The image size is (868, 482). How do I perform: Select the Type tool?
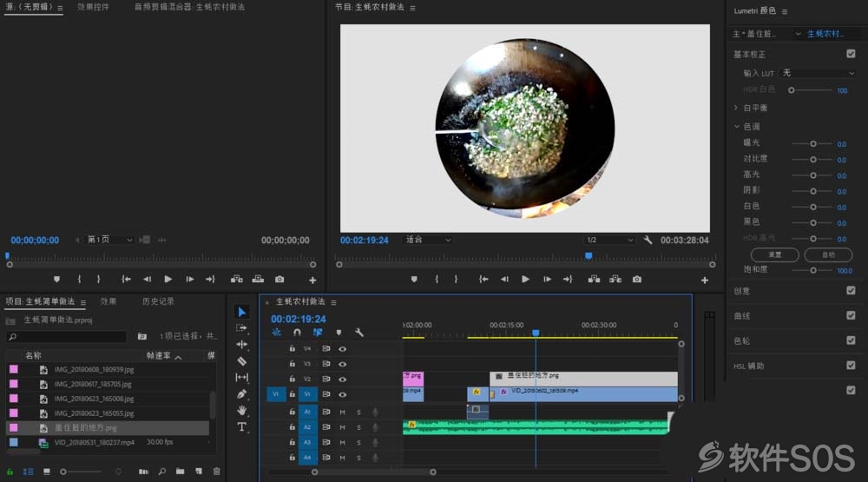(242, 426)
